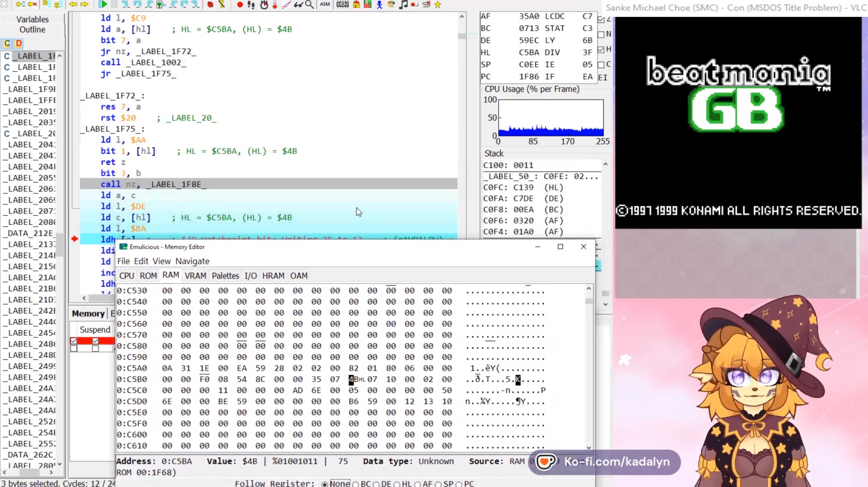Click the yellow star icon in the toolbar
The height and width of the screenshot is (487, 868).
438,4
